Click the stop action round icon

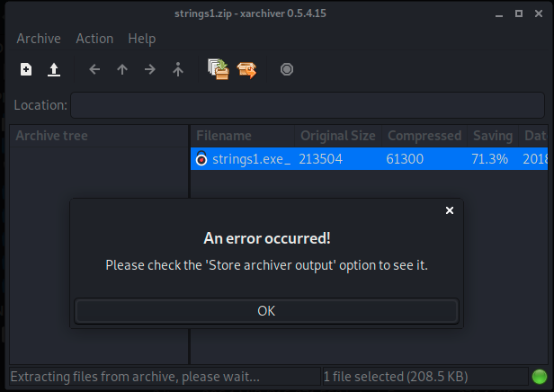click(x=287, y=69)
